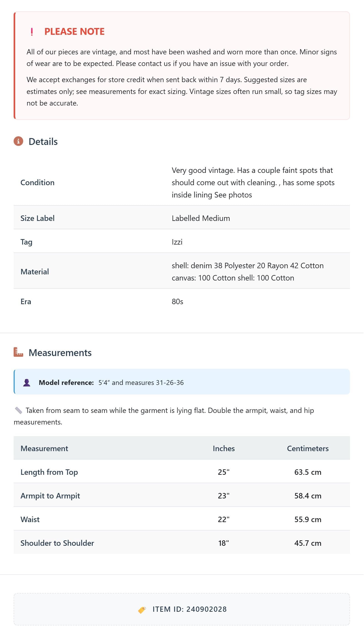Viewport: 364px width, 637px height.
Task: Select the PLEASE NOTE heading
Action: coord(75,32)
